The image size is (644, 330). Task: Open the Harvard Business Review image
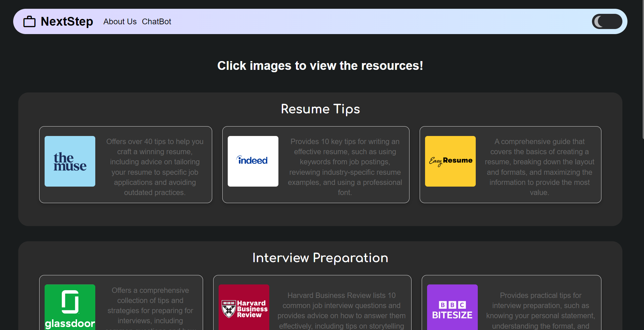coord(244,307)
